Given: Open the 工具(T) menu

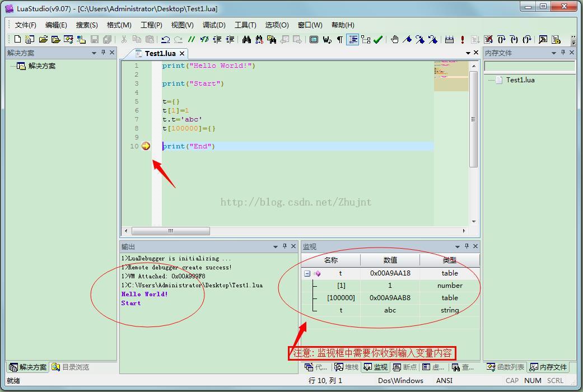Looking at the screenshot, I should click(x=245, y=25).
